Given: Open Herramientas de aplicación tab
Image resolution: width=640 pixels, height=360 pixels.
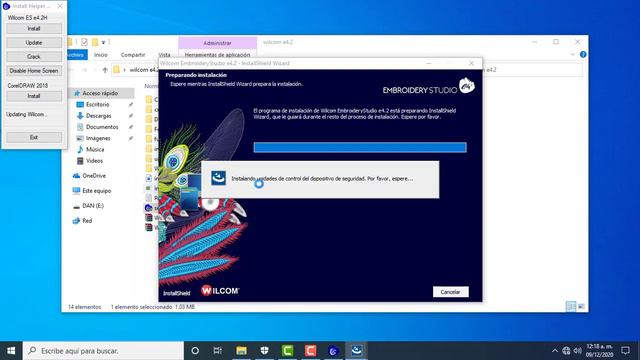Looking at the screenshot, I should [x=217, y=55].
